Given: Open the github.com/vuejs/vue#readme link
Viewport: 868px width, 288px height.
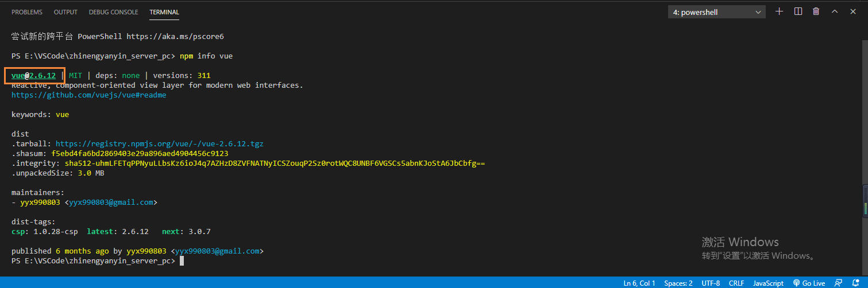Looking at the screenshot, I should click(x=88, y=95).
